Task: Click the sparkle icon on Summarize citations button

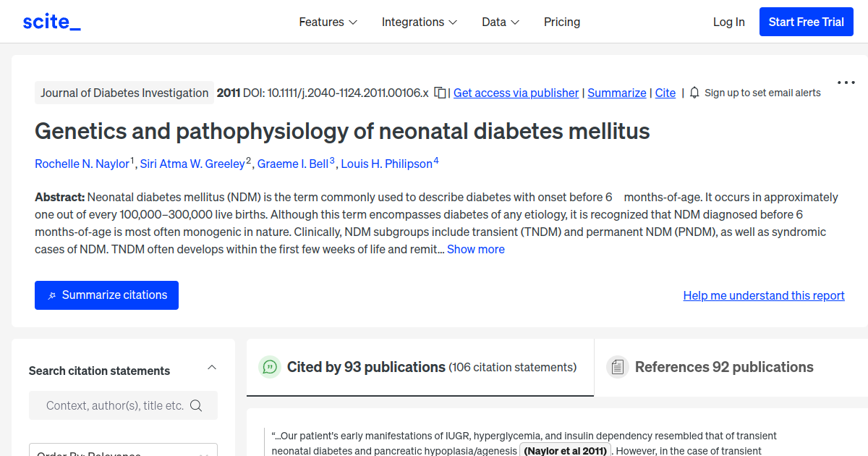Action: pos(51,295)
